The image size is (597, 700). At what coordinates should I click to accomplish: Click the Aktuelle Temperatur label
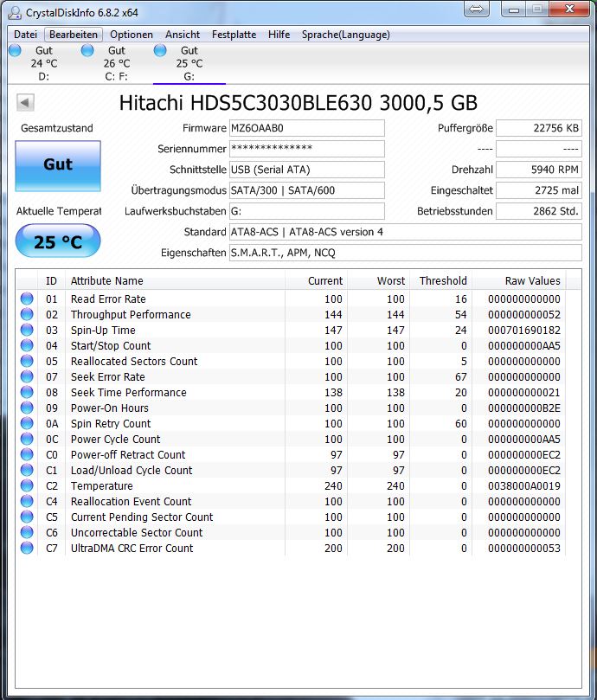(x=59, y=211)
